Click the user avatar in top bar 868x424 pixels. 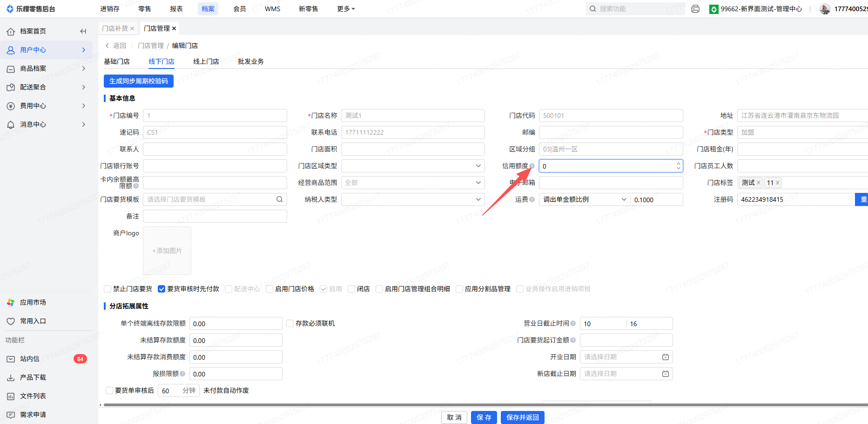[825, 9]
